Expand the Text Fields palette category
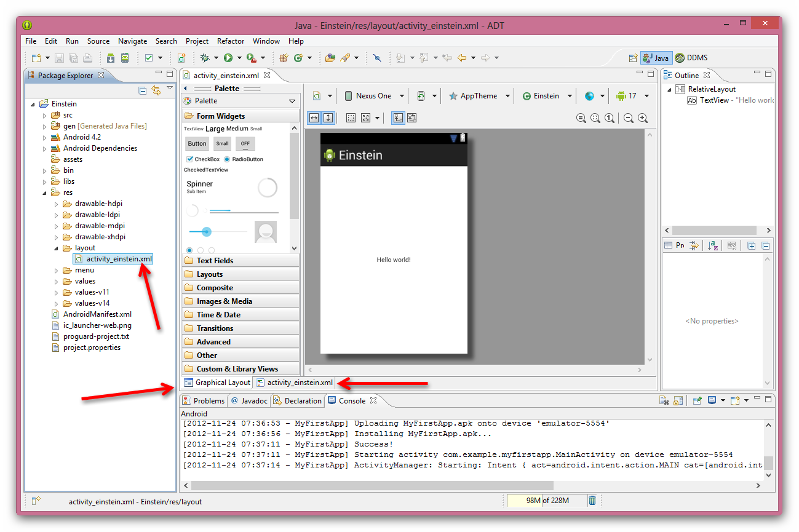 click(240, 261)
